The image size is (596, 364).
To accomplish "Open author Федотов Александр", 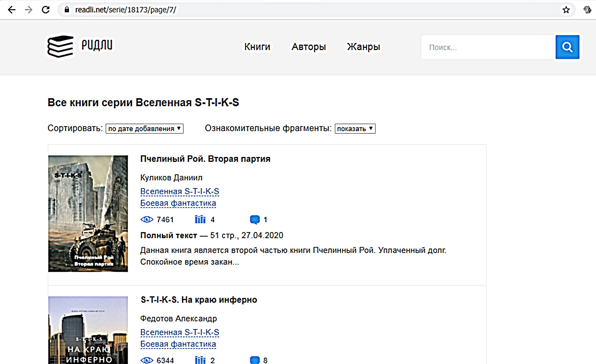I will click(x=178, y=318).
